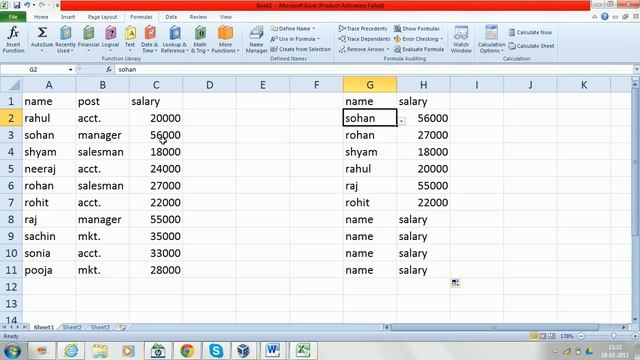Adjust the zoom slider
Screen dimensions: 640x360
tap(613, 336)
